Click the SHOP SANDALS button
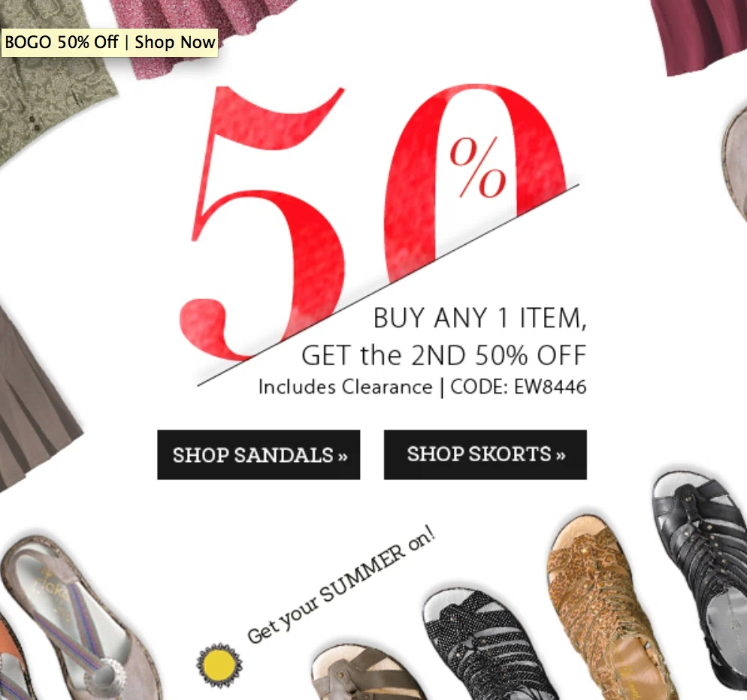Image resolution: width=747 pixels, height=700 pixels. point(259,454)
